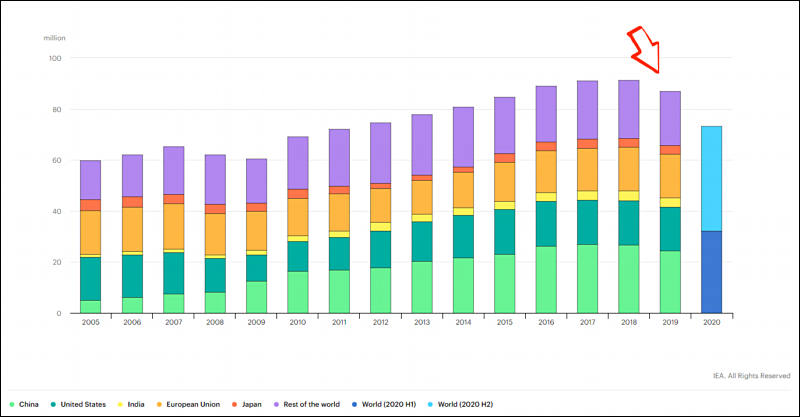
Task: Select the dark-blue H1 segment of the 2020 bar
Action: point(711,272)
